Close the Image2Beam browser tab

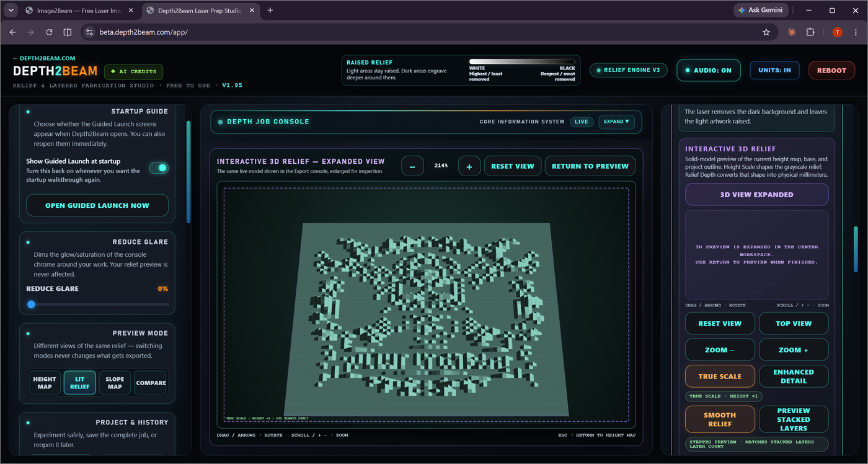(x=132, y=11)
